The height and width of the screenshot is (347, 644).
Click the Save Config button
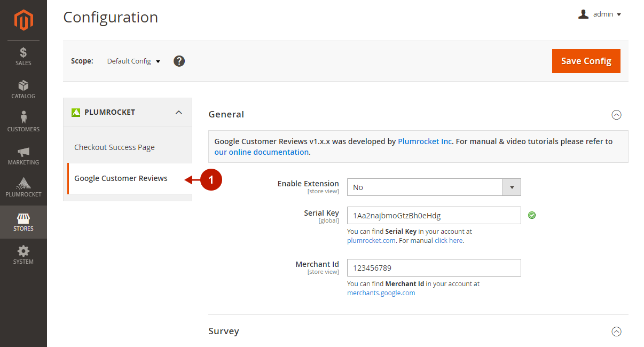click(586, 61)
